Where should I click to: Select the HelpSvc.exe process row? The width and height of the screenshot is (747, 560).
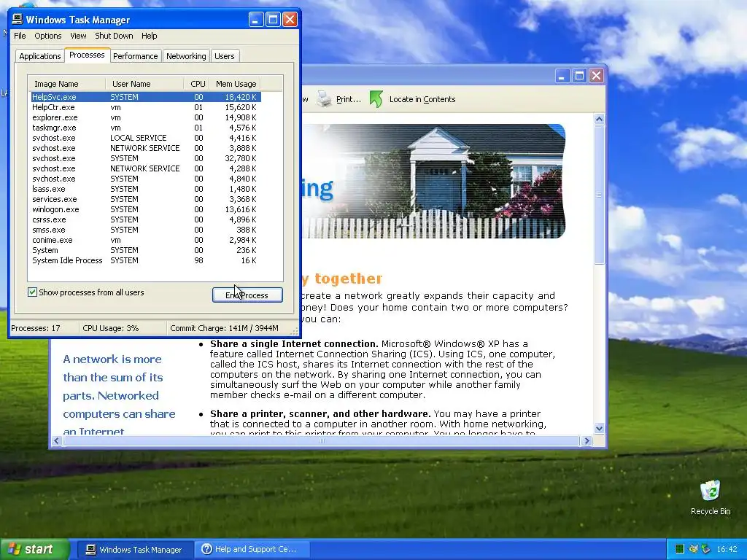(x=146, y=97)
